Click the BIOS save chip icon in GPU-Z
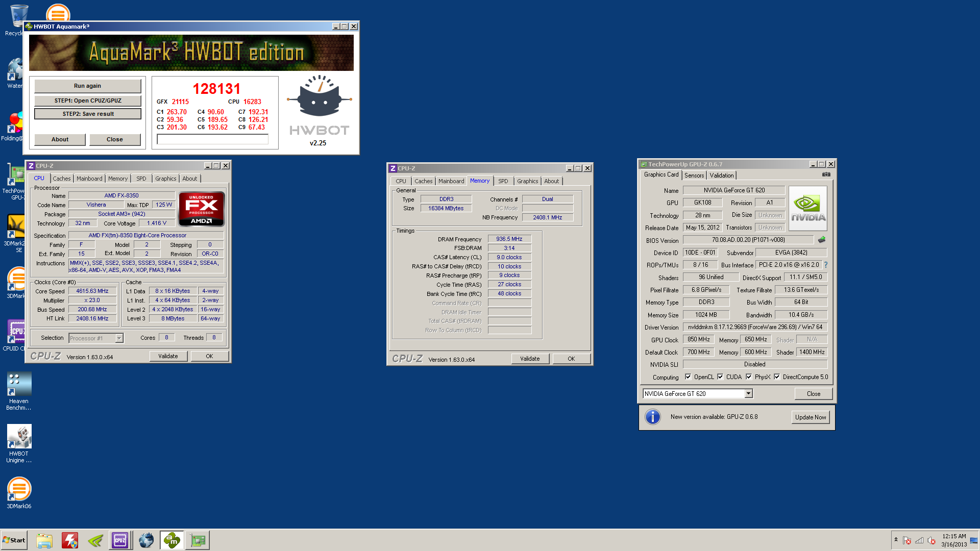 (x=821, y=240)
